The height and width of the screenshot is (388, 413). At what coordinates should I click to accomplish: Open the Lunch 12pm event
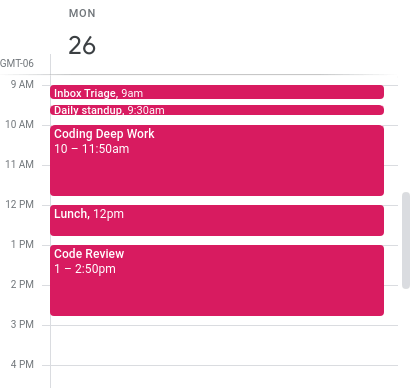217,220
